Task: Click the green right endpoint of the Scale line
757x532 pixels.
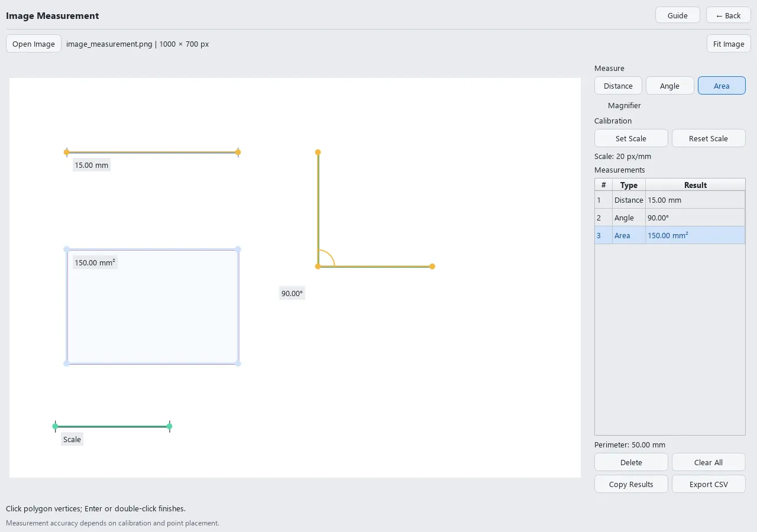Action: pyautogui.click(x=170, y=426)
